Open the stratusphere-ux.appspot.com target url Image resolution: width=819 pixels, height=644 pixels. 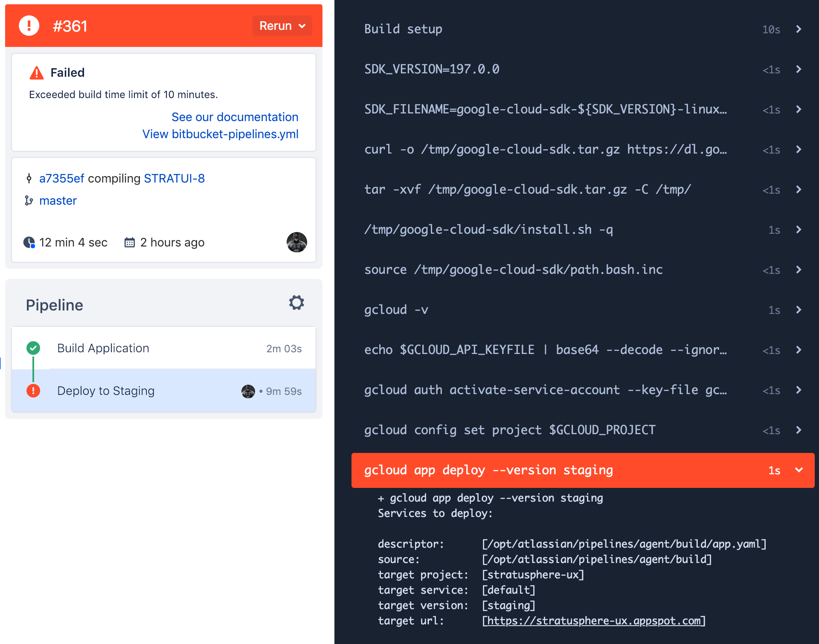pos(594,621)
